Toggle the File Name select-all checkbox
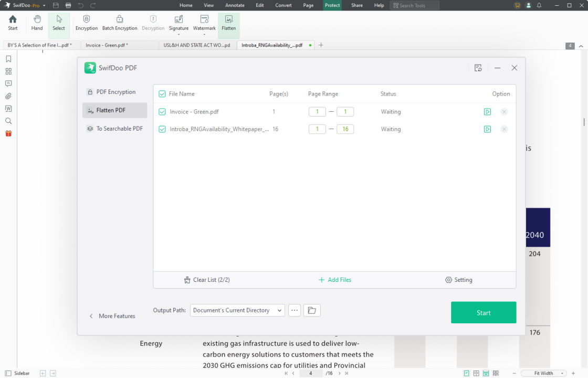 point(162,94)
